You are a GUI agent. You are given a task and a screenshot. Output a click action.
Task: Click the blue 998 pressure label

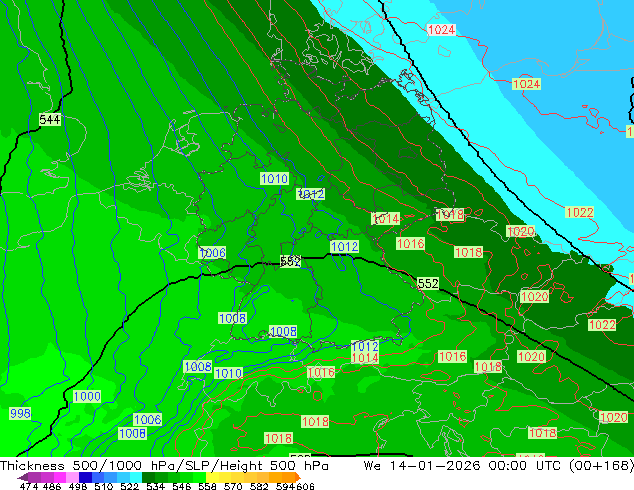(20, 414)
